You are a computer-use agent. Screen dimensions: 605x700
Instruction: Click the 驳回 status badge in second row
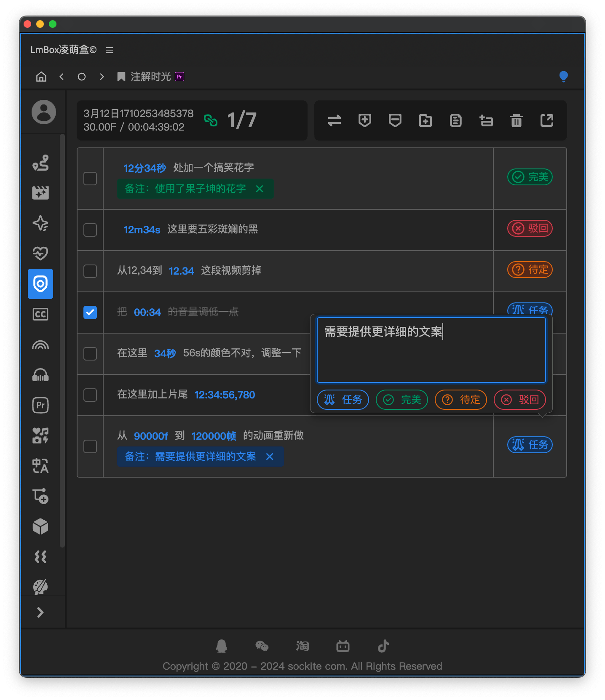click(530, 228)
